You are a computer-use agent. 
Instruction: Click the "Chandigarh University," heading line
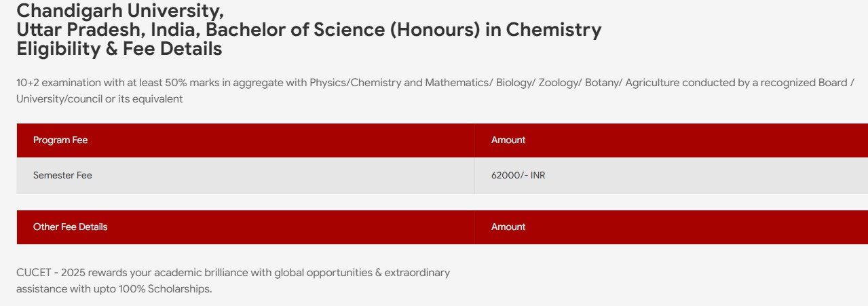pyautogui.click(x=119, y=11)
